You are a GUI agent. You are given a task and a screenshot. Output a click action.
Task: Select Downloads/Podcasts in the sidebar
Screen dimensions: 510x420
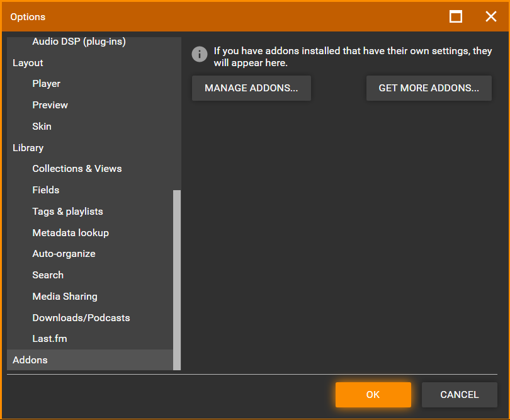81,318
